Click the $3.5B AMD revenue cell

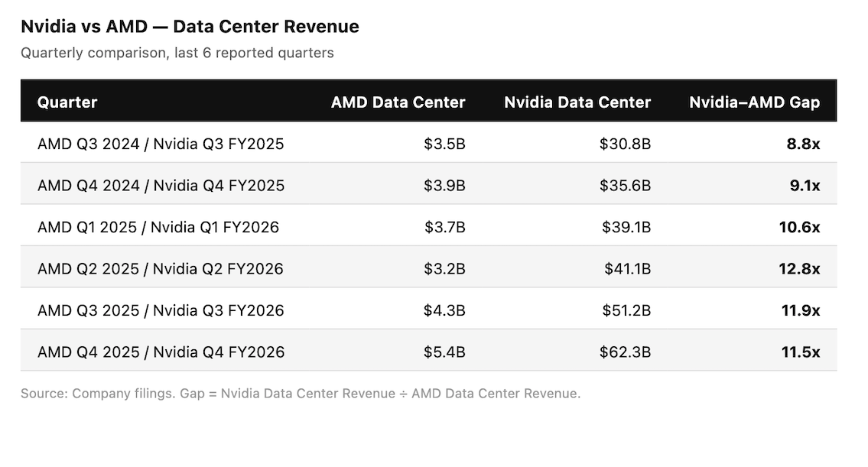click(x=444, y=144)
